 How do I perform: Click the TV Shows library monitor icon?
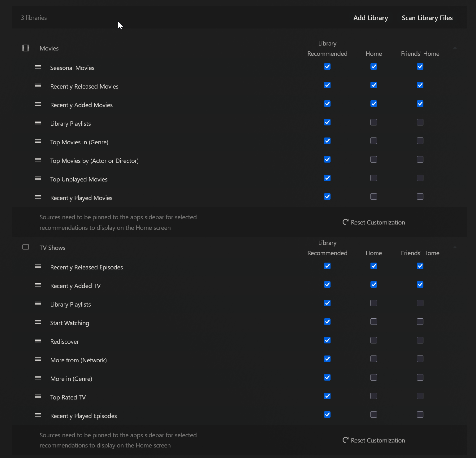26,247
